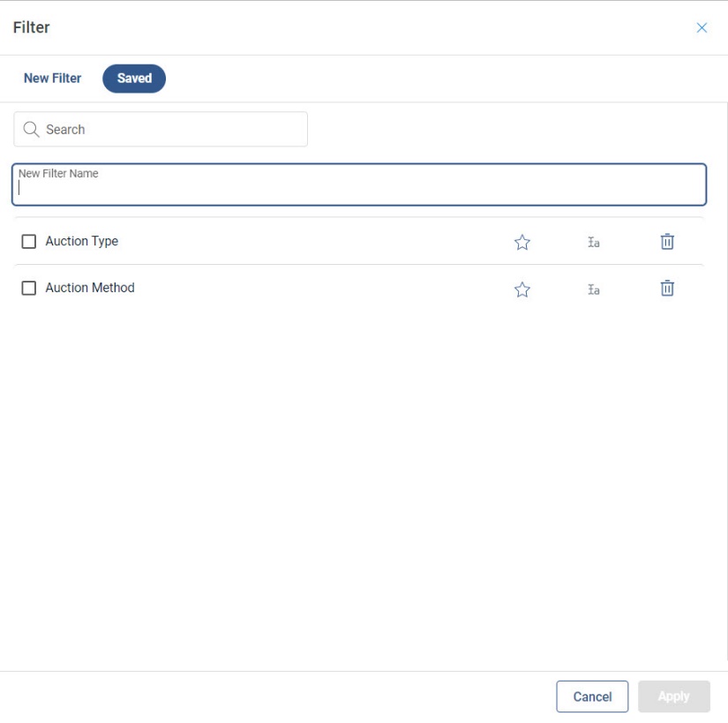The image size is (728, 723).
Task: Switch to the New Filter tab
Action: coord(53,79)
